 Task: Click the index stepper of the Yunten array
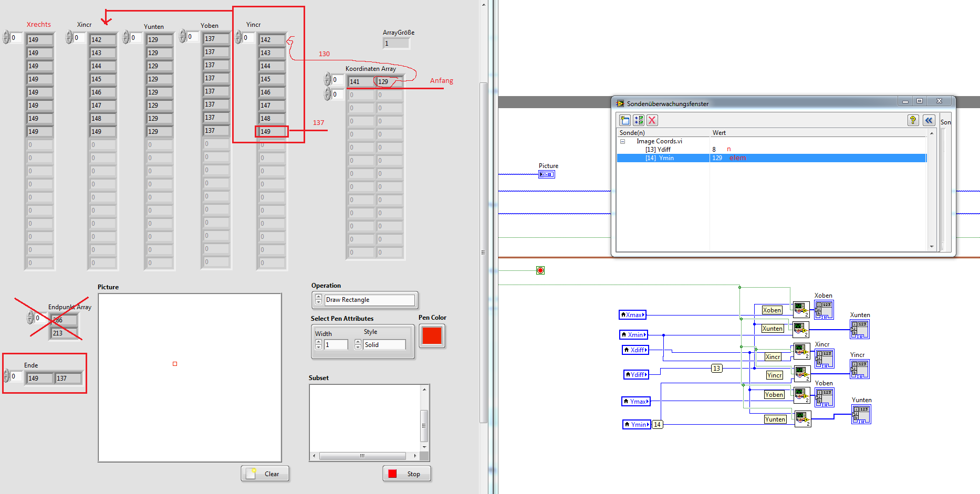(126, 37)
